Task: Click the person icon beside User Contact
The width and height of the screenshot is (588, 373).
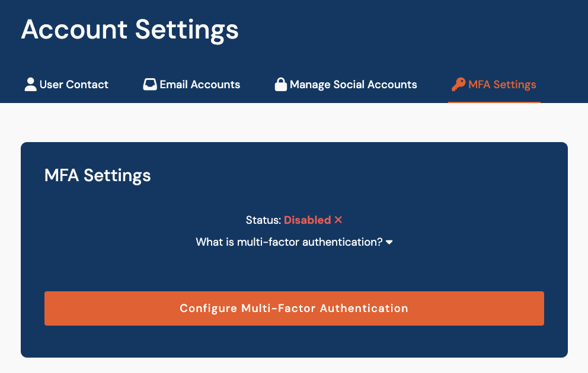Action: [x=30, y=84]
